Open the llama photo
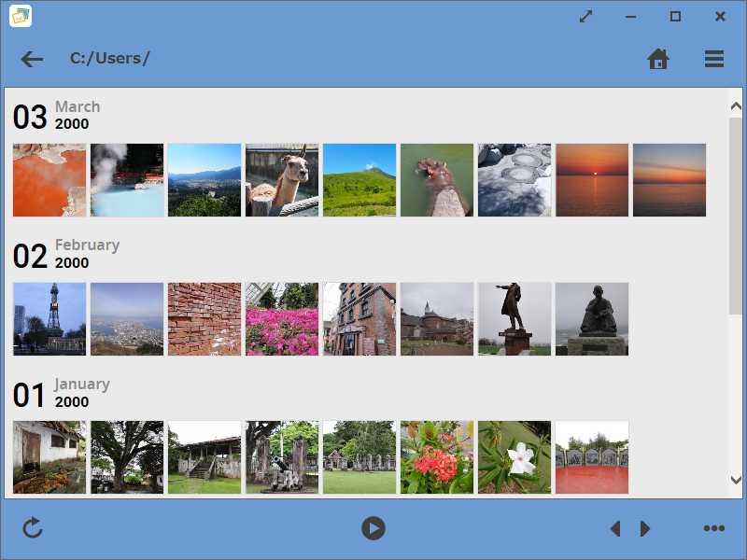This screenshot has width=747, height=560. (282, 180)
